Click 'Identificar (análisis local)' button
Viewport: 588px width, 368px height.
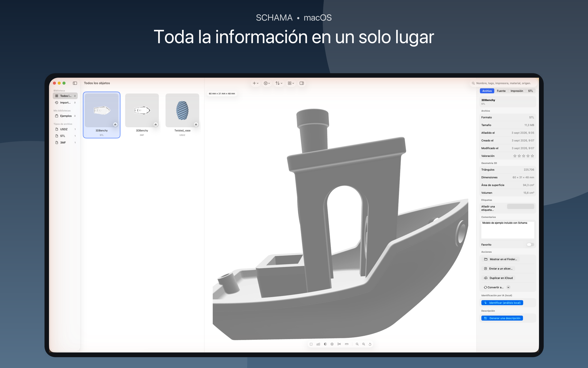coord(502,303)
